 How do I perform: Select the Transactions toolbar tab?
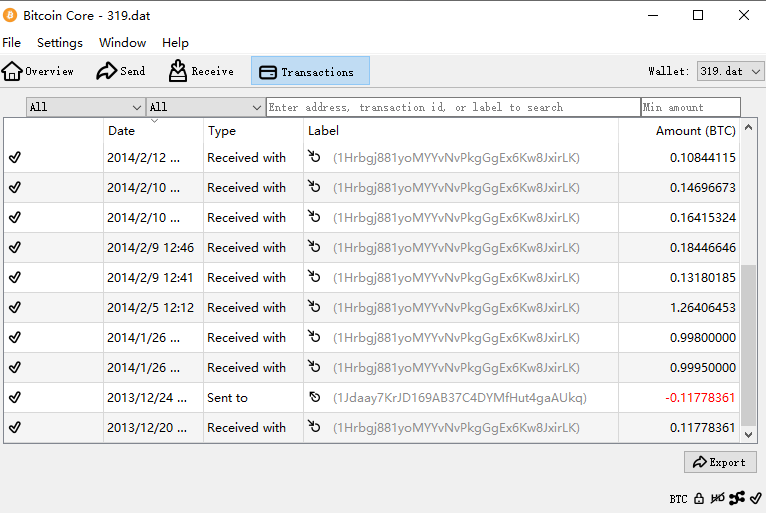[309, 71]
